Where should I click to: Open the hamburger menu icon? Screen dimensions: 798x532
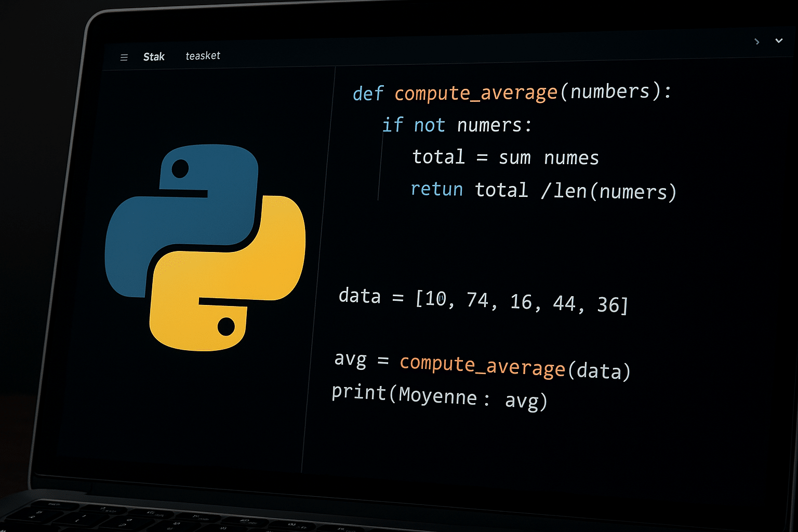[124, 57]
